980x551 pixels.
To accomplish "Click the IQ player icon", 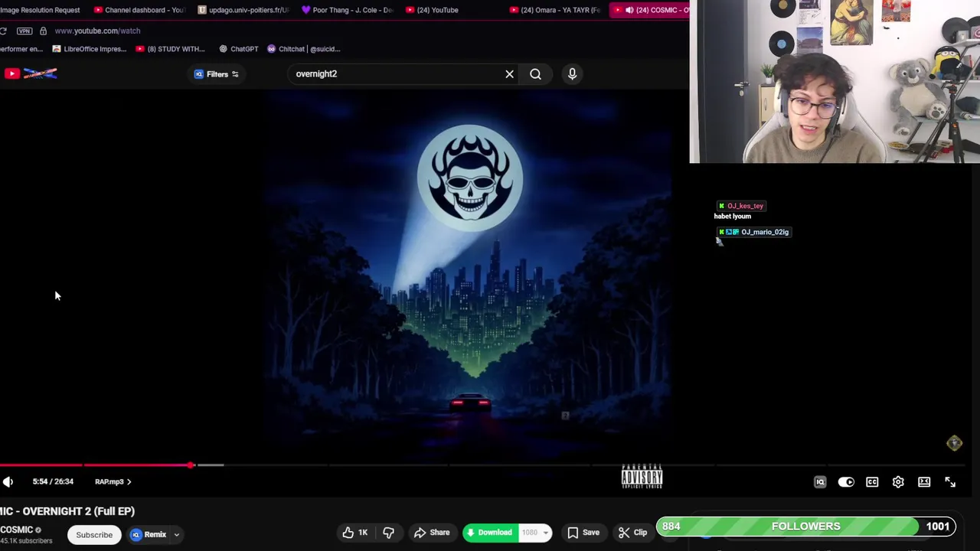I will click(820, 482).
